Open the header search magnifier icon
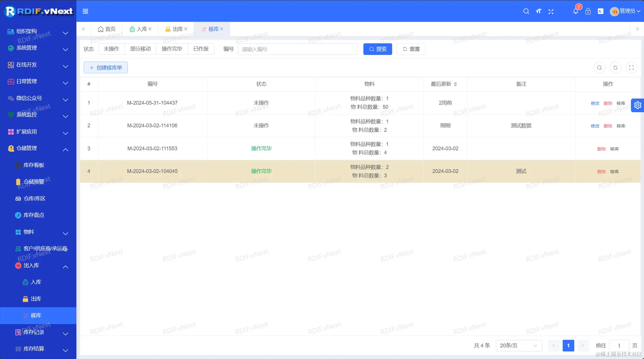 point(526,11)
